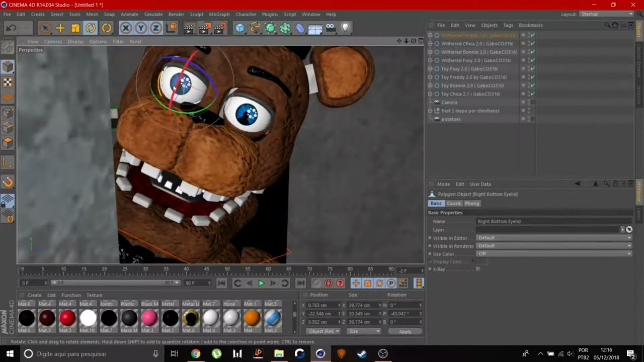
Task: Open Tags menu in Object Manager
Action: point(508,25)
